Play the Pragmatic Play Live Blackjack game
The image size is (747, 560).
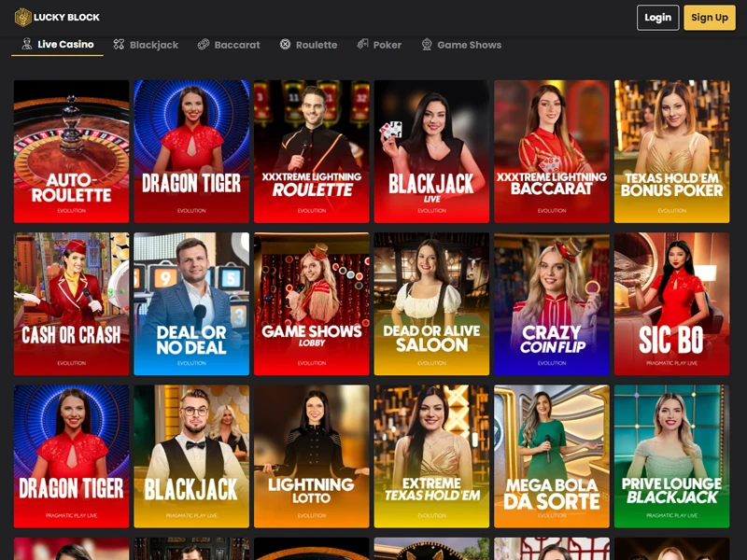(x=191, y=456)
